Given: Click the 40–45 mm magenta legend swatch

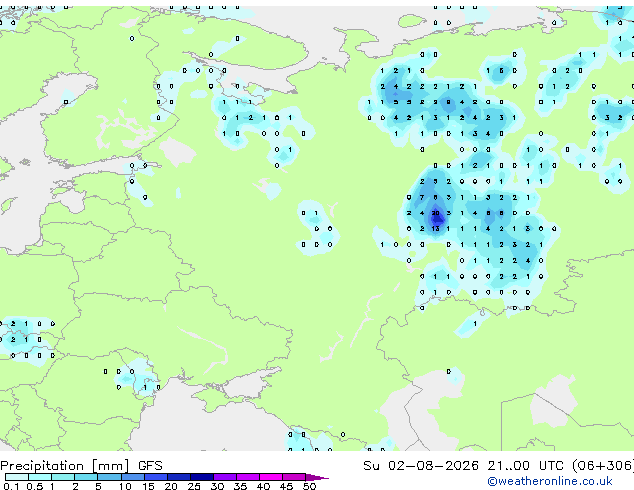Looking at the screenshot, I should [x=271, y=477].
